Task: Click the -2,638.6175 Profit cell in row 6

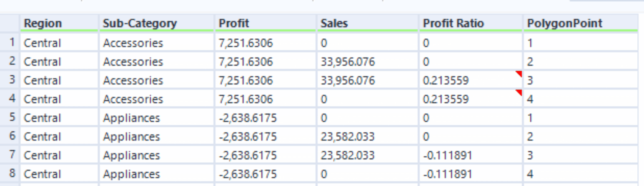Action: [265, 136]
